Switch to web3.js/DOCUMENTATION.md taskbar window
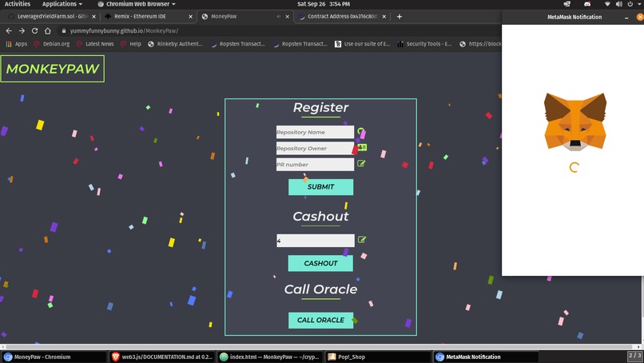This screenshot has height=363, width=644. (x=162, y=357)
